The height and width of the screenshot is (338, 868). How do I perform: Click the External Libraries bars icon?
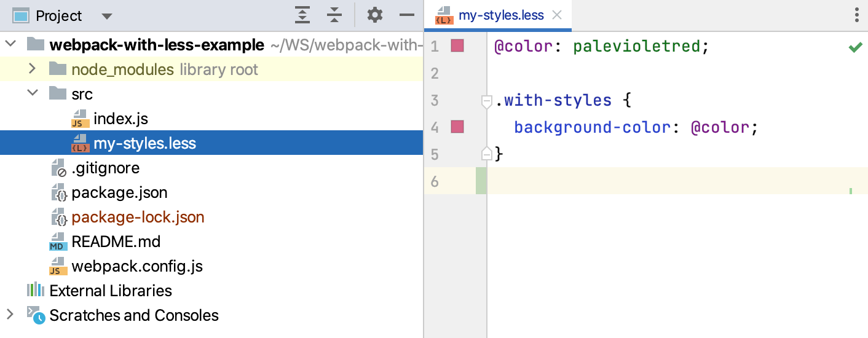36,290
